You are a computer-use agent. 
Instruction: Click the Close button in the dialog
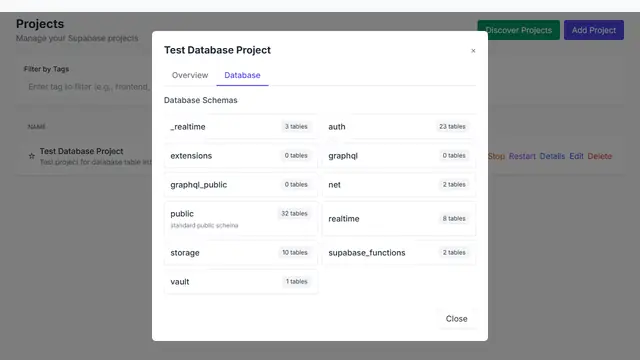tap(456, 319)
